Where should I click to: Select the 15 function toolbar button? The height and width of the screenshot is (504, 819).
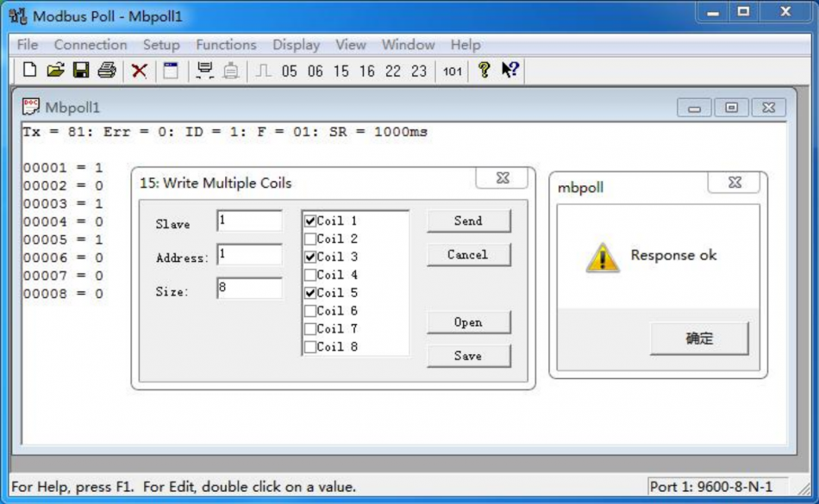click(341, 71)
